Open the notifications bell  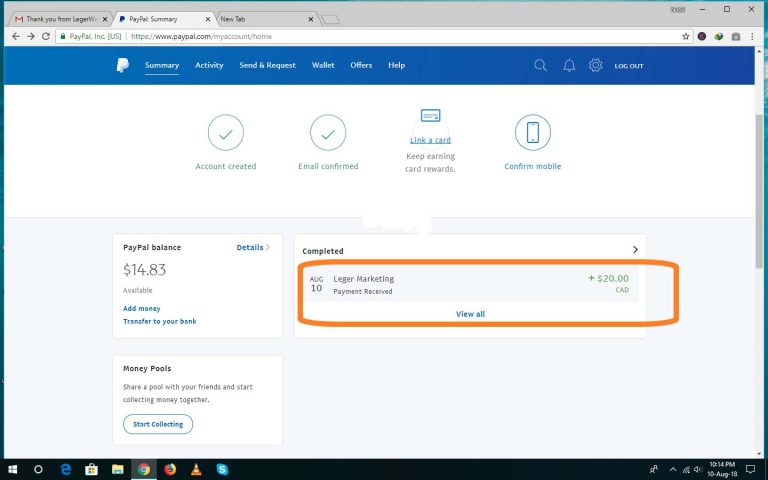point(569,65)
